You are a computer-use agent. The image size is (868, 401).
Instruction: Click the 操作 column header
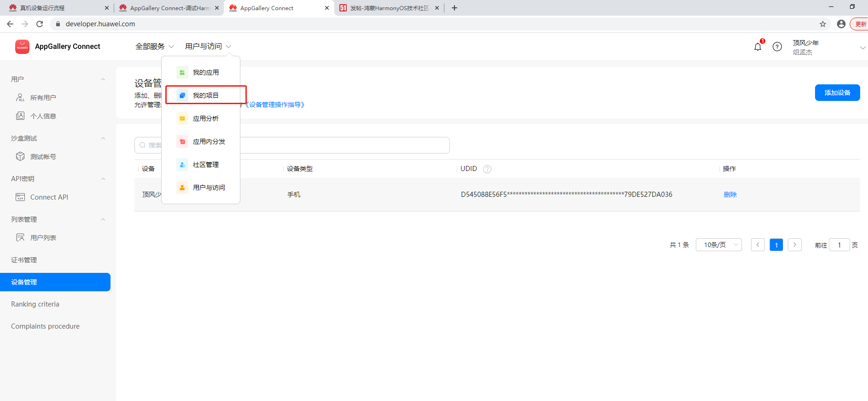[729, 169]
